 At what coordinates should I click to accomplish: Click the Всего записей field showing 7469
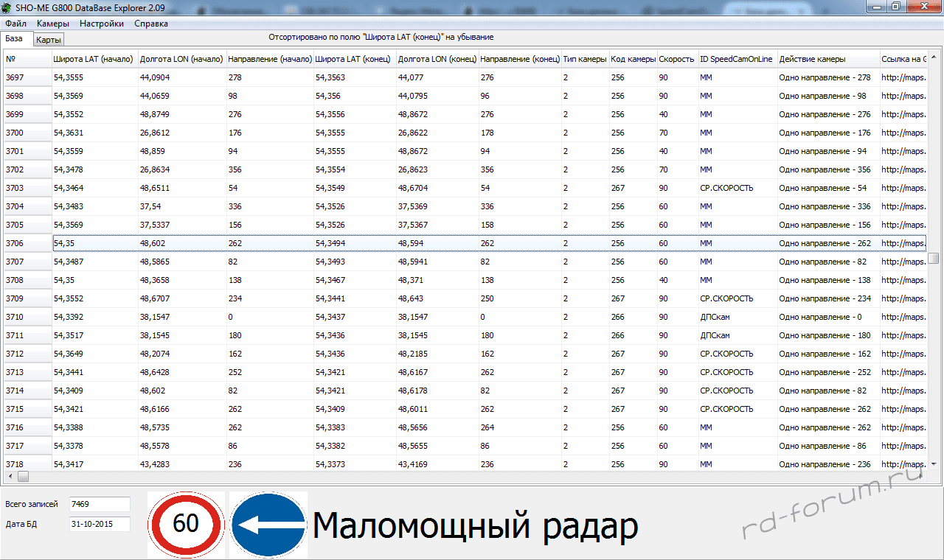100,504
